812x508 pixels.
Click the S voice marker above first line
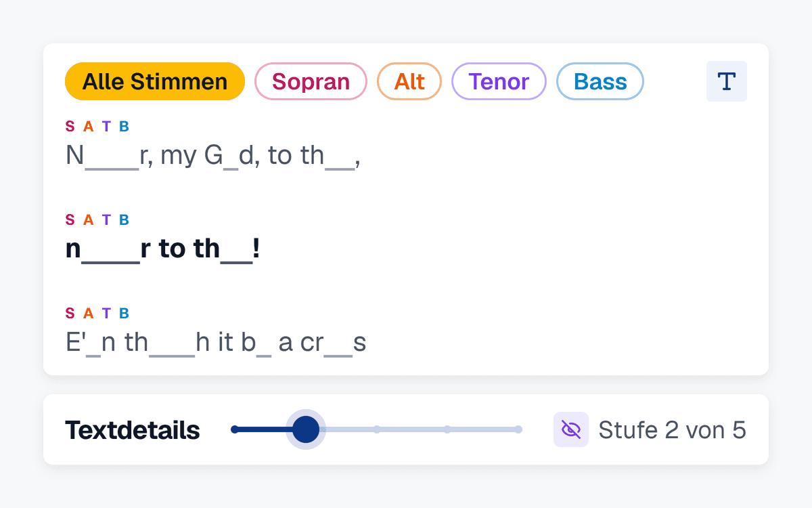tap(70, 126)
